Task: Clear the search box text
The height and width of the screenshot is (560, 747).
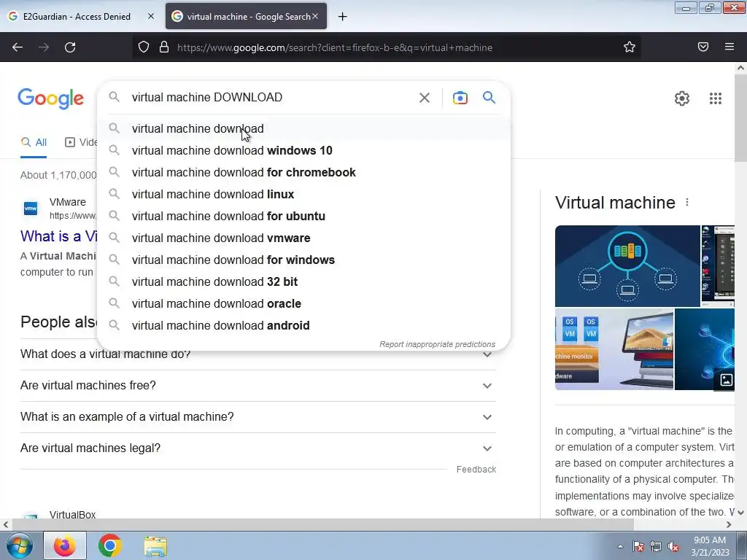Action: [425, 98]
